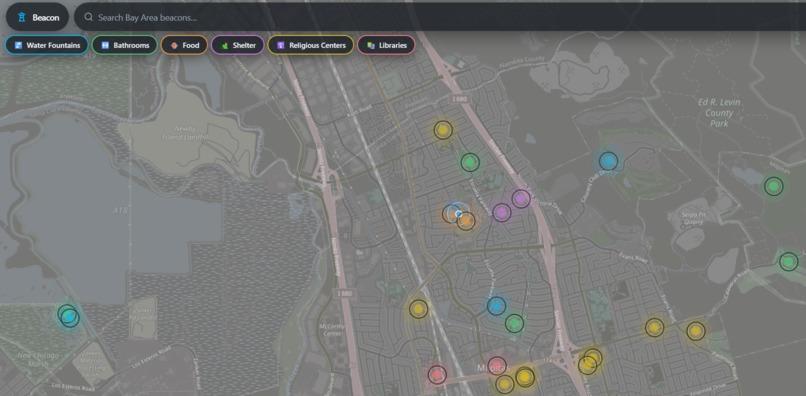Toggle the Water Fountains filter
This screenshot has height=396, width=806.
point(47,45)
